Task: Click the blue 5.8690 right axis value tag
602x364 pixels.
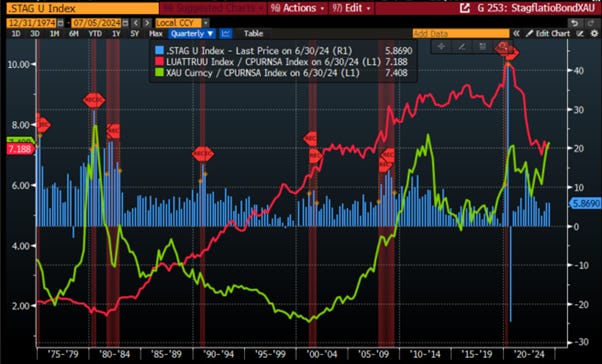Action: pos(585,203)
